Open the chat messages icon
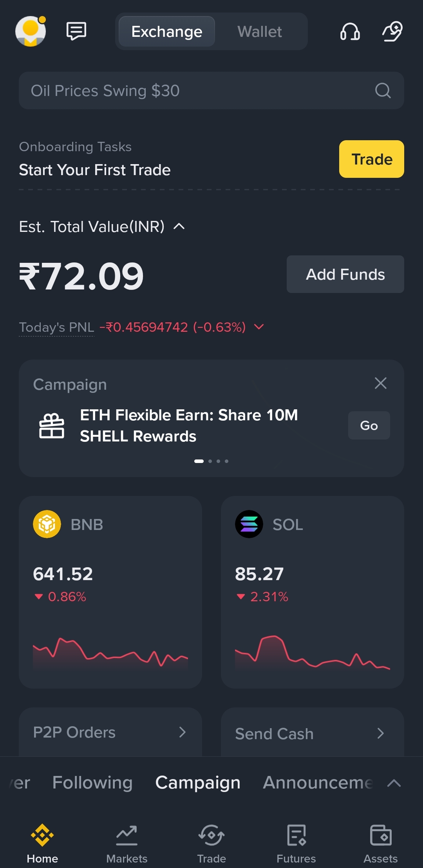423x868 pixels. pyautogui.click(x=76, y=31)
